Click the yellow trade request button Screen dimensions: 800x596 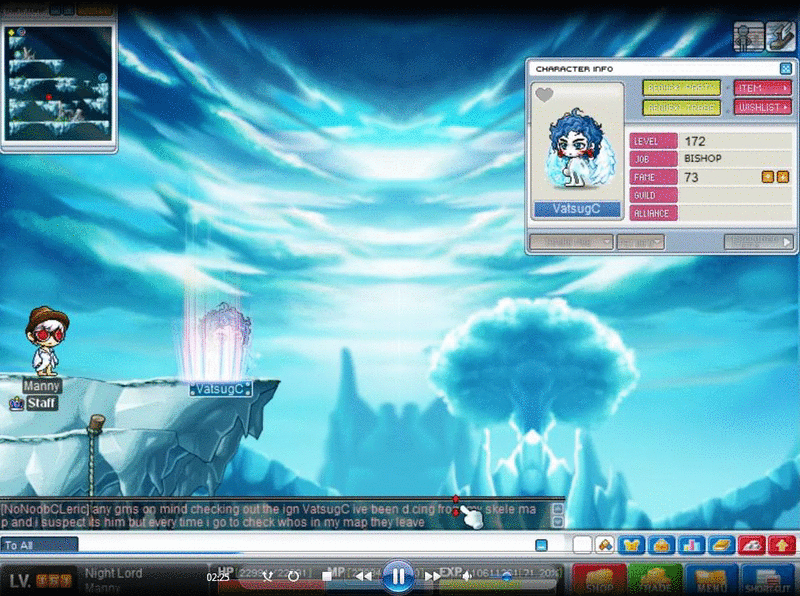pyautogui.click(x=682, y=107)
